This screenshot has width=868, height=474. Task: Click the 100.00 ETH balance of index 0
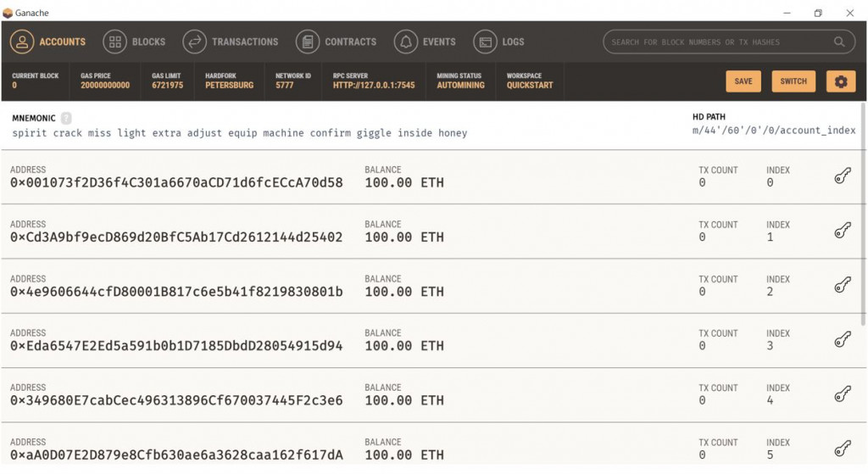click(404, 183)
